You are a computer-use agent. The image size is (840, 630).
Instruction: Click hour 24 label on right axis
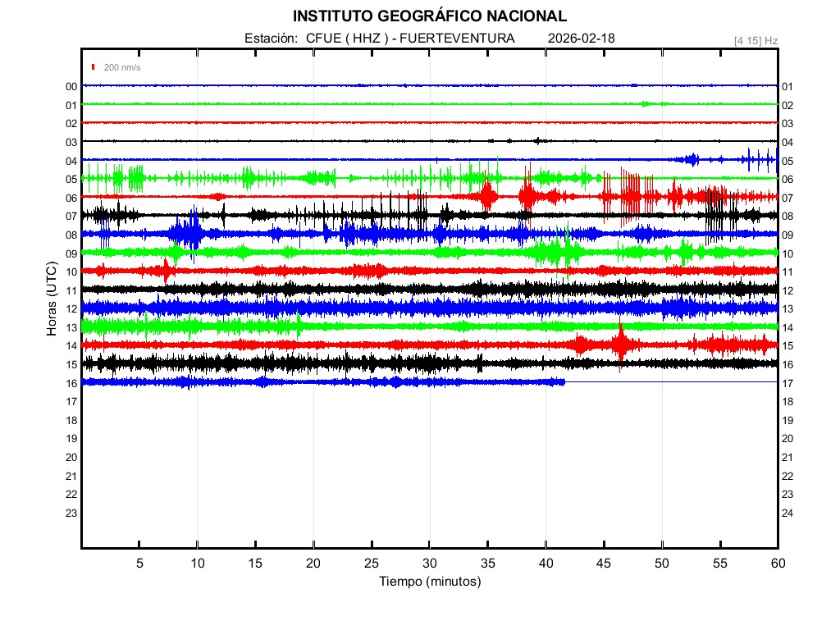(787, 513)
